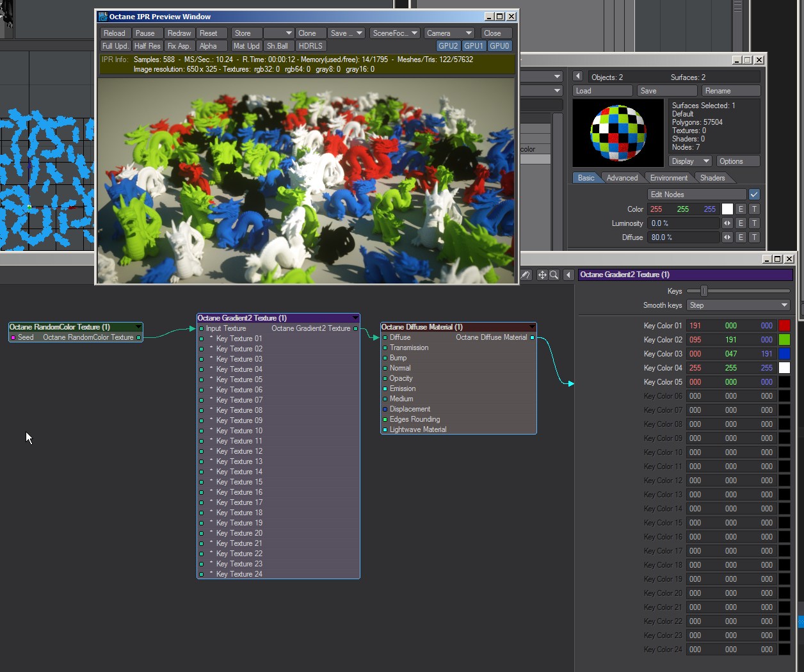Toggle GPU0 in the IPR window
This screenshot has height=672, width=804.
click(x=499, y=46)
